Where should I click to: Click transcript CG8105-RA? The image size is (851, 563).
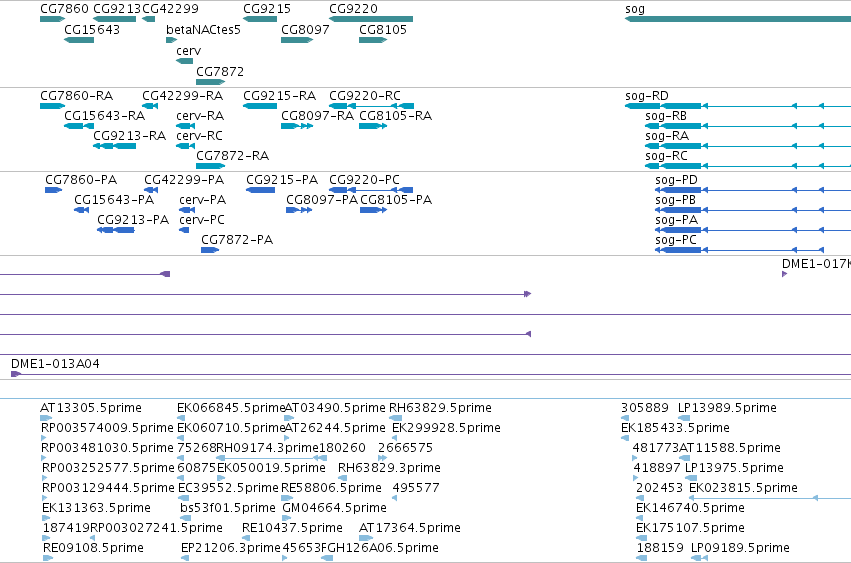click(x=396, y=116)
